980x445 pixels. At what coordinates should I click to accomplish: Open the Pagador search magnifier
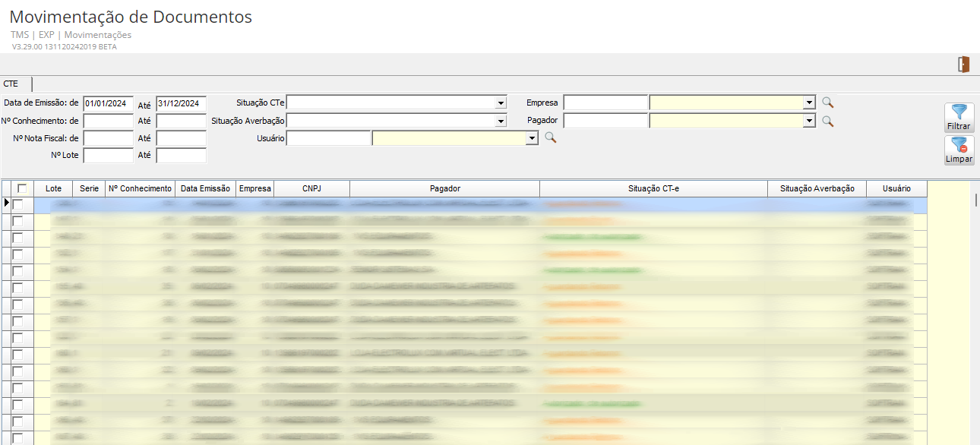click(x=828, y=121)
